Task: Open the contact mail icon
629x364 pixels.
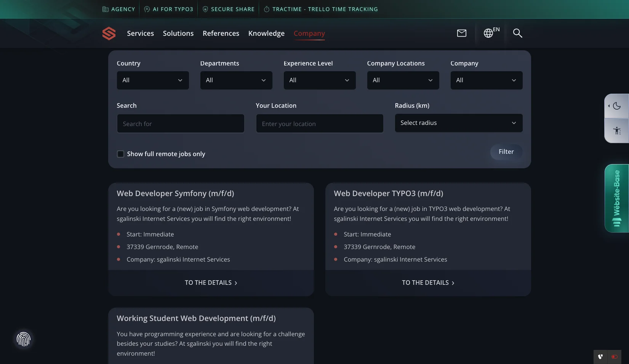Action: 461,33
